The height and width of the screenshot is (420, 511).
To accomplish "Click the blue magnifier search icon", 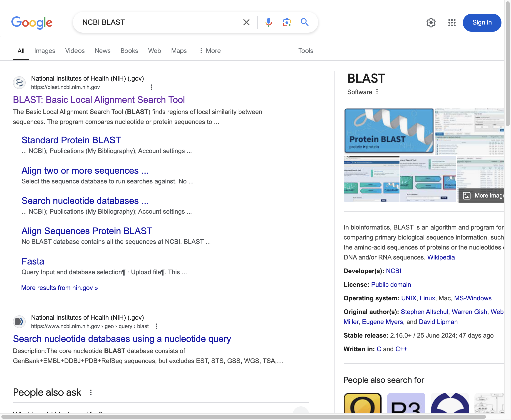I will 304,22.
